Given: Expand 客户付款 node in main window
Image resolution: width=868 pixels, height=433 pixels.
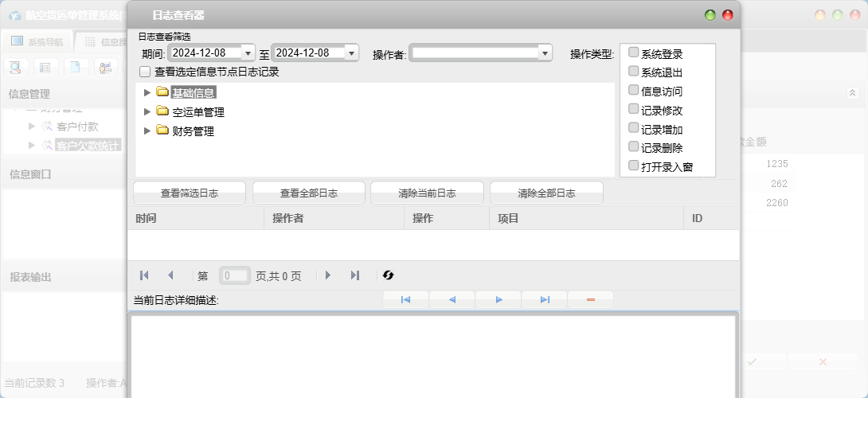Looking at the screenshot, I should pos(32,127).
